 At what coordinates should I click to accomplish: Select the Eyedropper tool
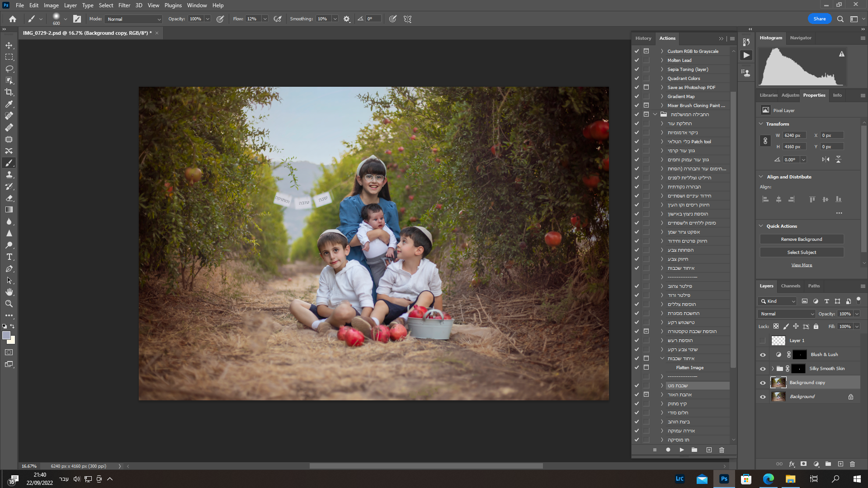click(x=9, y=104)
